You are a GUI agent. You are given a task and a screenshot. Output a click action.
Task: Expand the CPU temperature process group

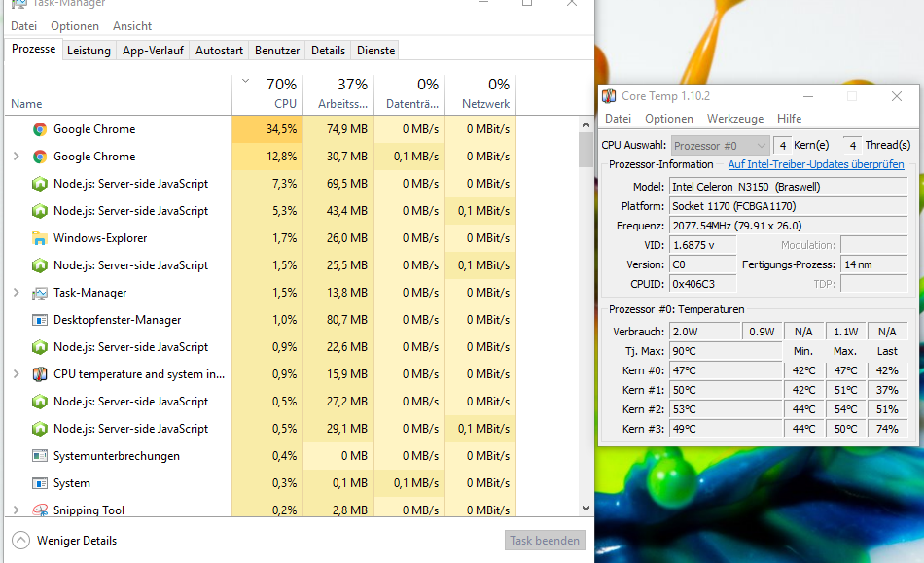point(17,374)
